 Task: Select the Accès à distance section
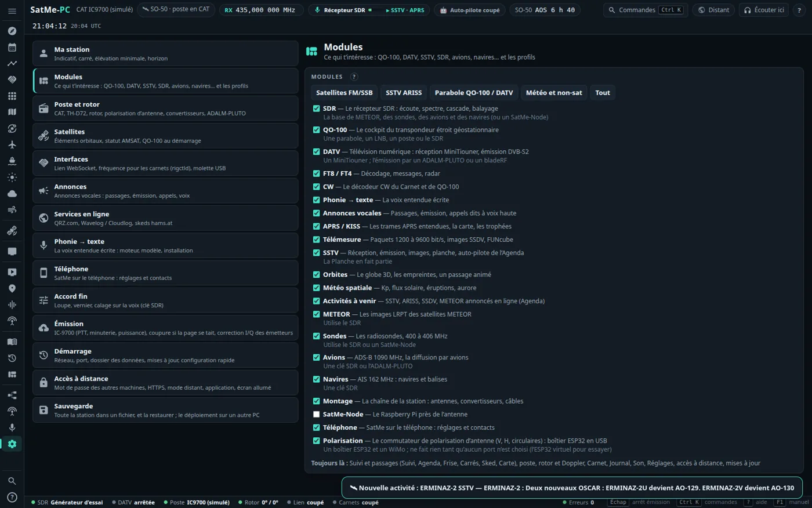point(165,383)
